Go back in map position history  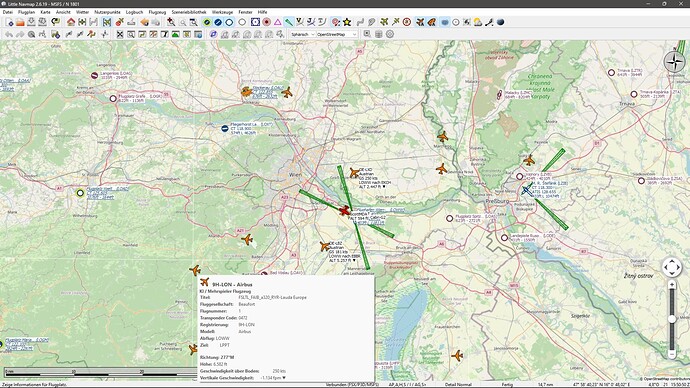[x=144, y=22]
